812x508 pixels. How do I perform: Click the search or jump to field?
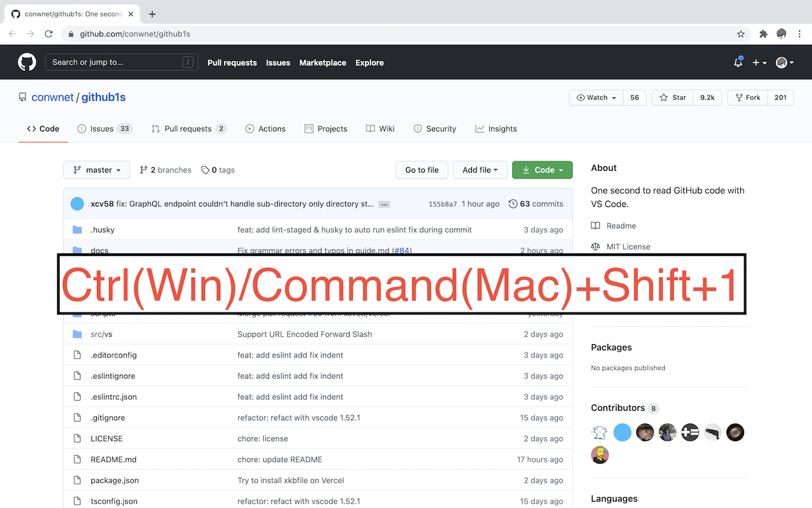coord(121,62)
